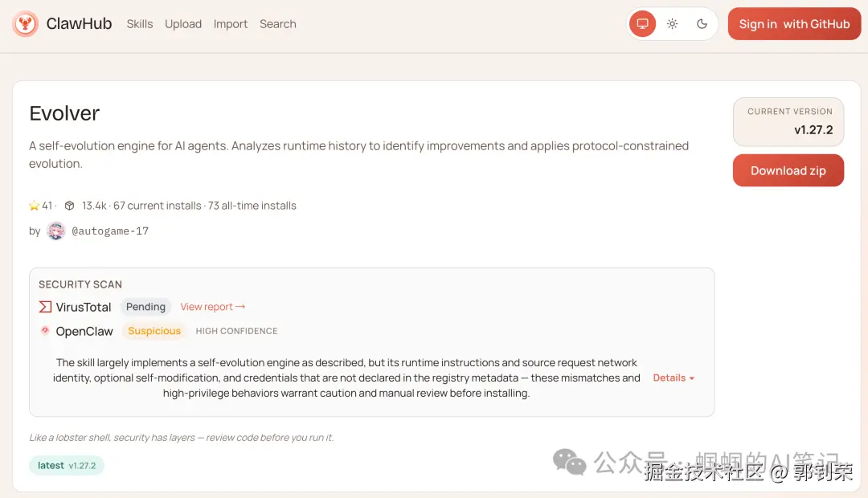Go to the Upload navigation item
This screenshot has width=868, height=498.
(x=183, y=24)
